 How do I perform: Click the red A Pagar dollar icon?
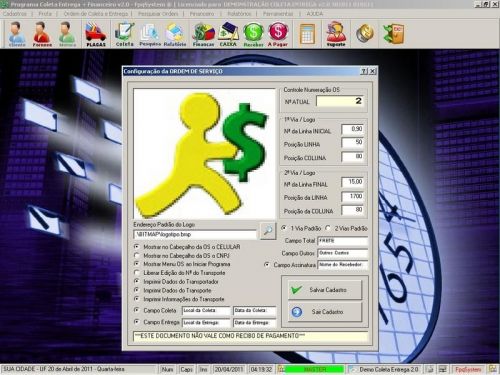[278, 34]
